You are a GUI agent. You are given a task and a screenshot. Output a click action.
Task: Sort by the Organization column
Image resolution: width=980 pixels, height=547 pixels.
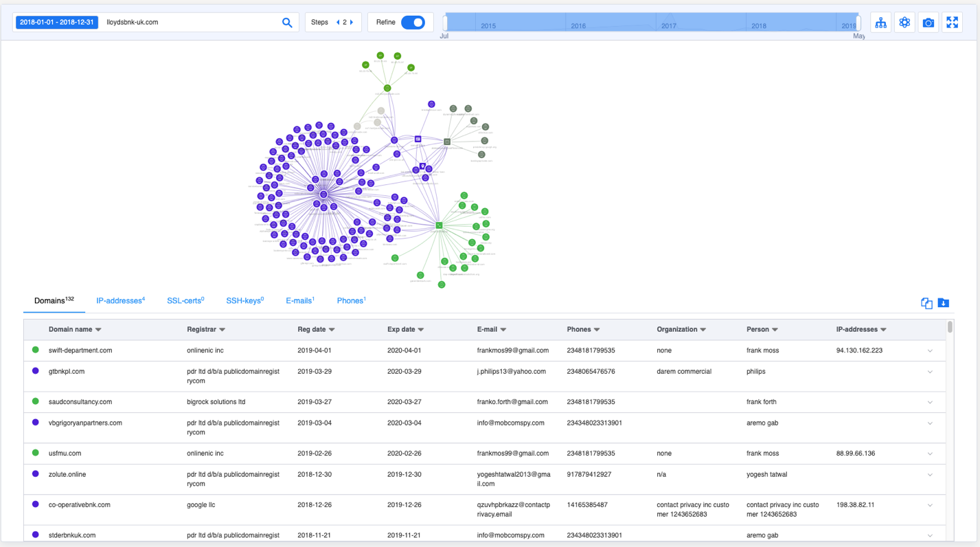pos(681,330)
